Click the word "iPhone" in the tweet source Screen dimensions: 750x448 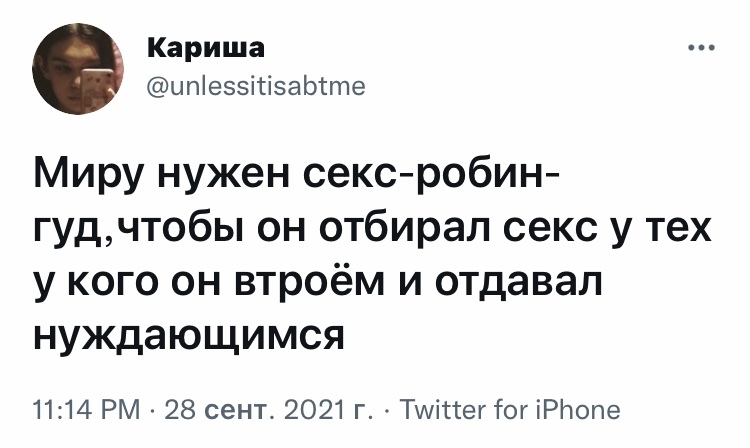579,410
